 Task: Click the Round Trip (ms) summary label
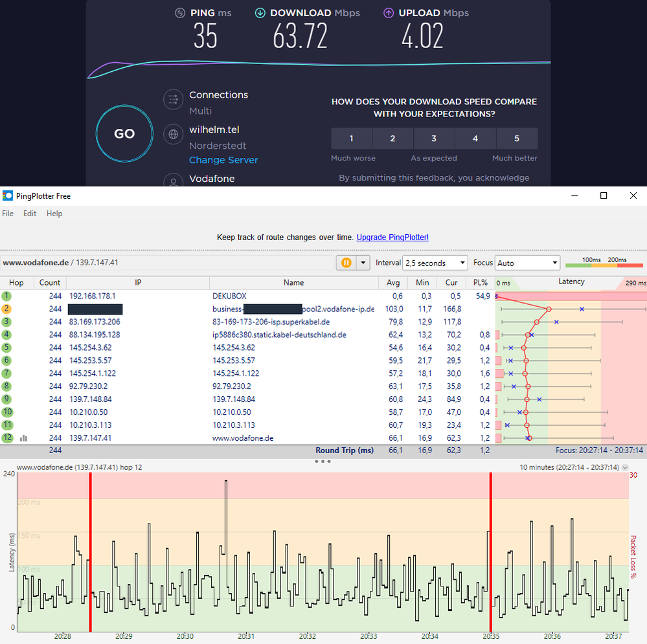[345, 450]
